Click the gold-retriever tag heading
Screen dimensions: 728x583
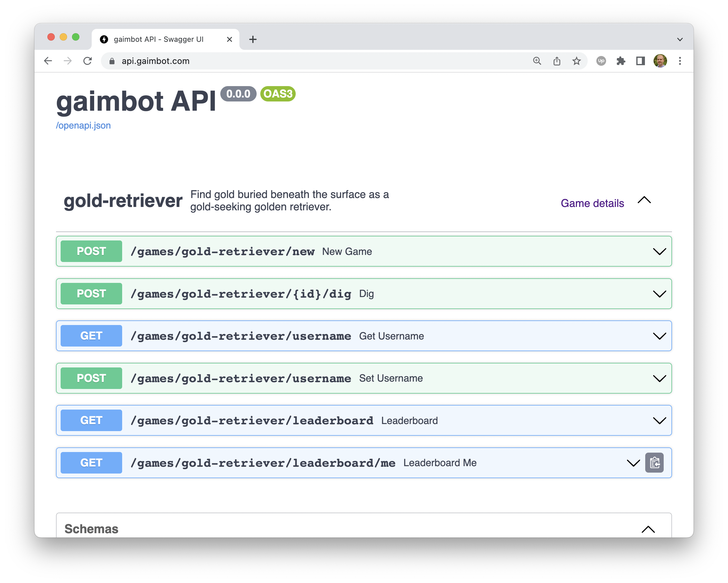tap(123, 200)
